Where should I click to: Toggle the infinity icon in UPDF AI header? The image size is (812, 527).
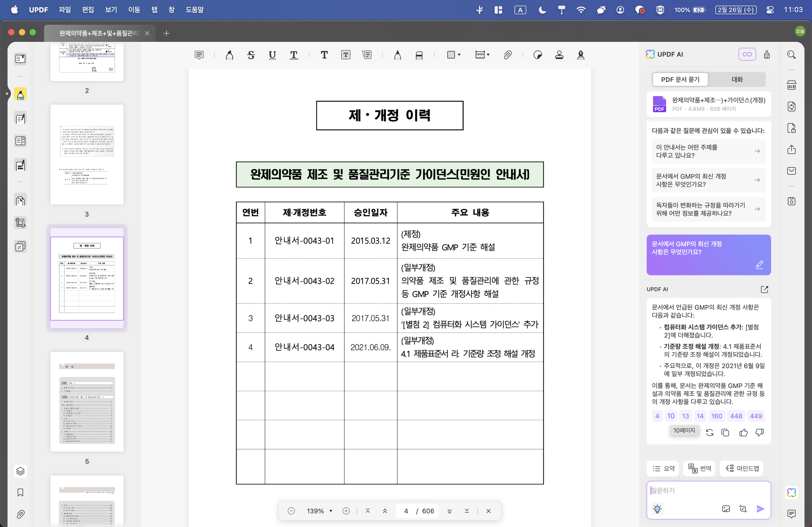[747, 54]
